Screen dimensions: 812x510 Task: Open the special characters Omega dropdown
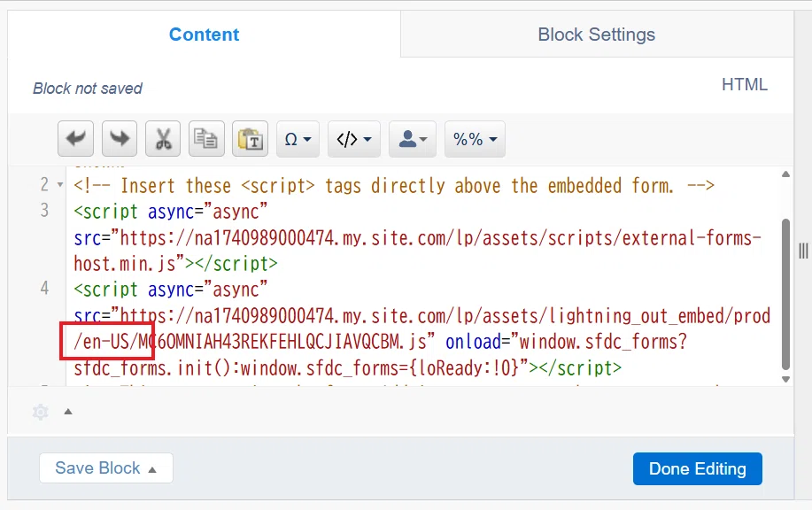tap(298, 139)
